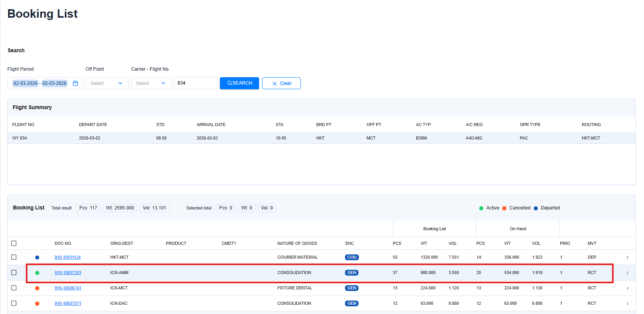Tick the select-all checkbox in table header
Image resolution: width=644 pixels, height=314 pixels.
(14, 243)
